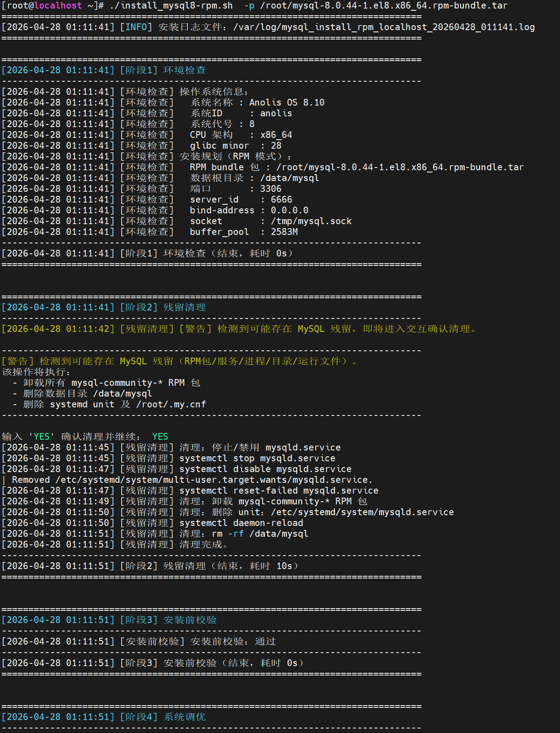The image size is (560, 733).
Task: Click the log file path /var/log/mysql_install_rpm_localhost_20260428_011141.log
Action: [384, 27]
